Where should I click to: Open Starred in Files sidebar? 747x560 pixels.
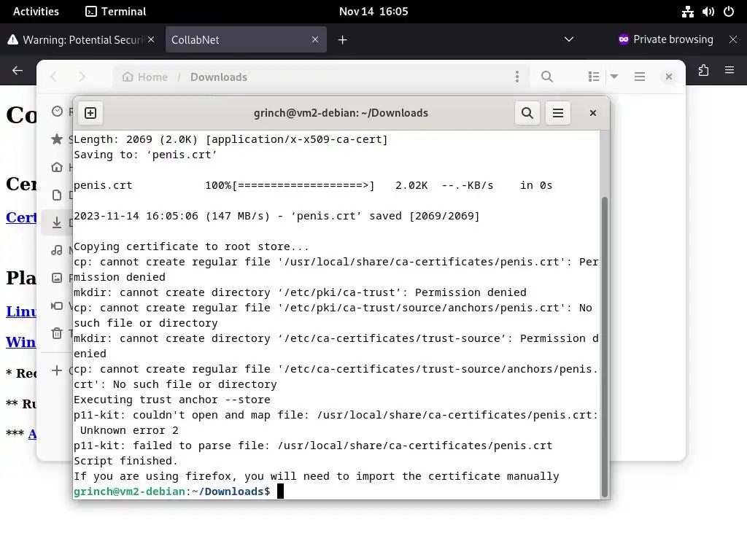click(57, 139)
